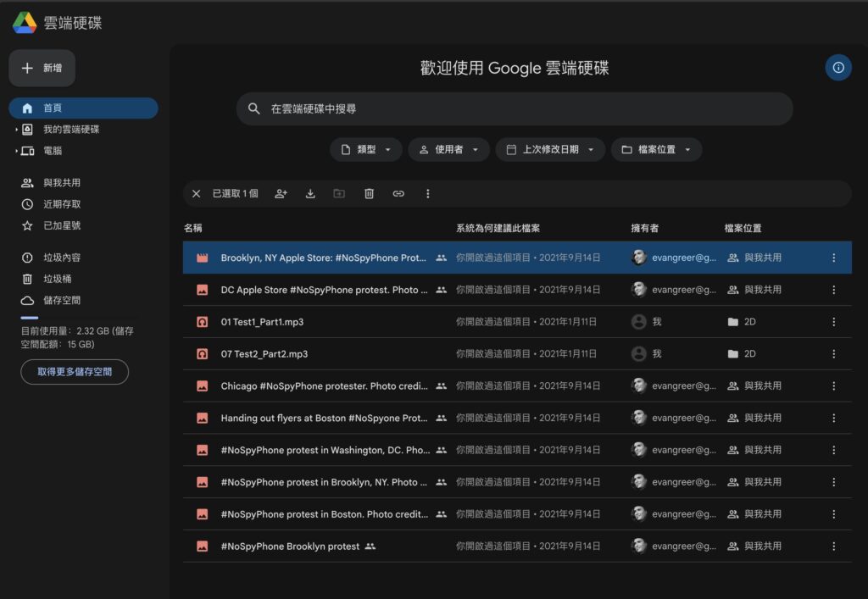Open 垃圾內容 spam section

pyautogui.click(x=61, y=258)
